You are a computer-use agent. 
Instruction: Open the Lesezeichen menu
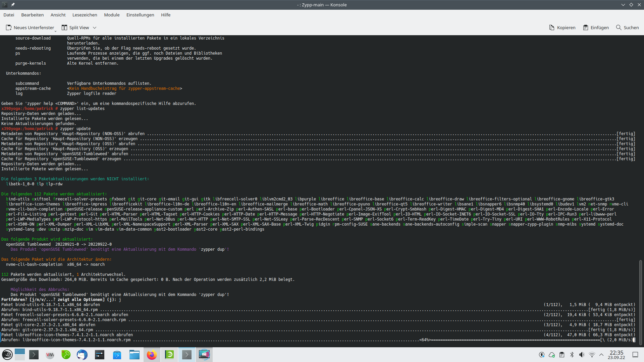[85, 15]
